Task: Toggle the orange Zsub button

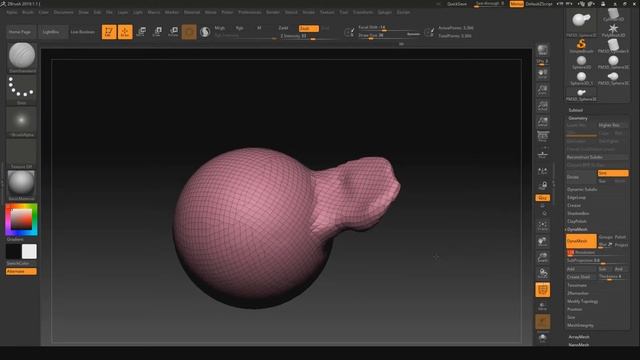Action: [309, 29]
